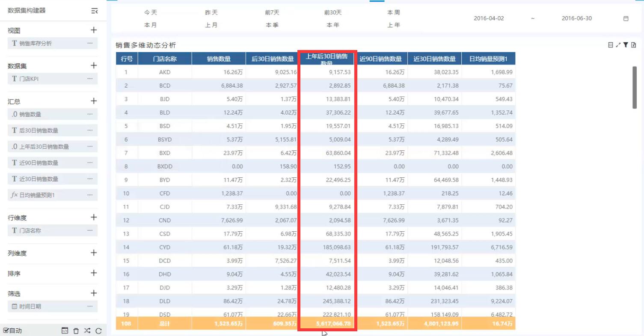Open the calendar icon beside the date range

[x=626, y=18]
